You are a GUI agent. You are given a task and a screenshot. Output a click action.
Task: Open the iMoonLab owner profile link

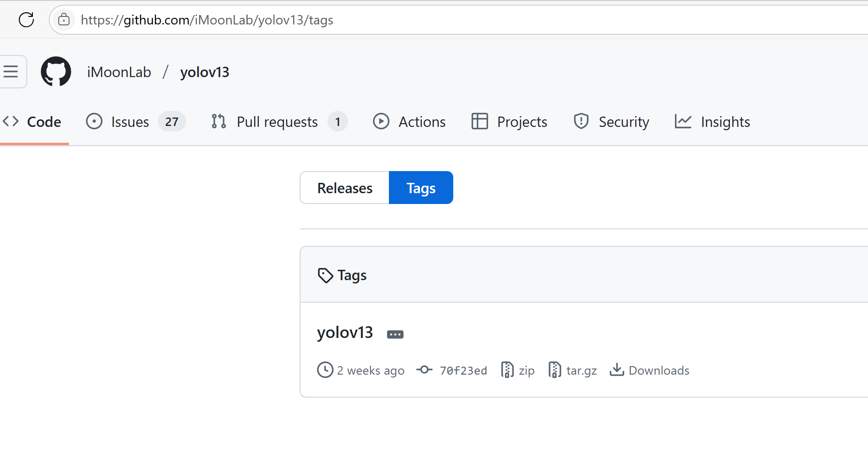click(119, 72)
